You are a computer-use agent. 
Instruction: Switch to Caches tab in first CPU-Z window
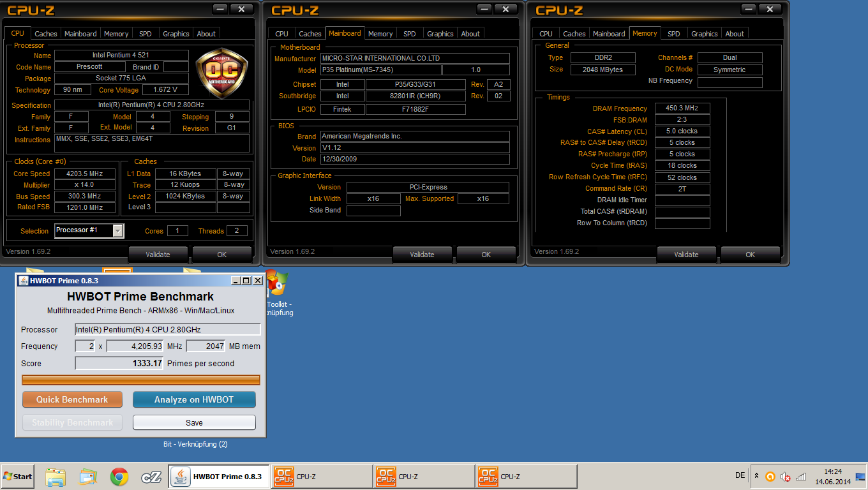pos(46,34)
